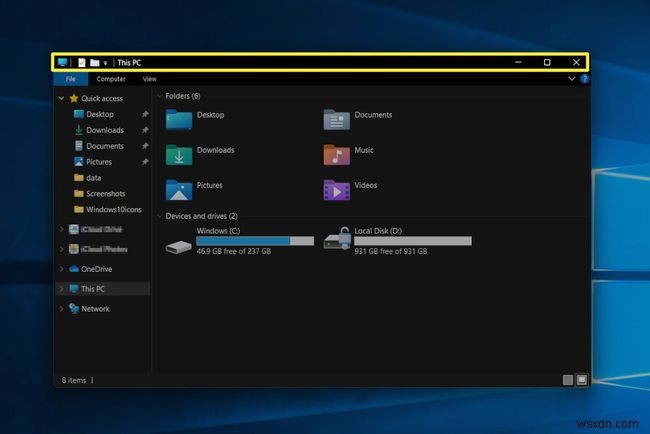Expand the ribbon with the chevron arrow
This screenshot has height=434, width=650.
(572, 79)
